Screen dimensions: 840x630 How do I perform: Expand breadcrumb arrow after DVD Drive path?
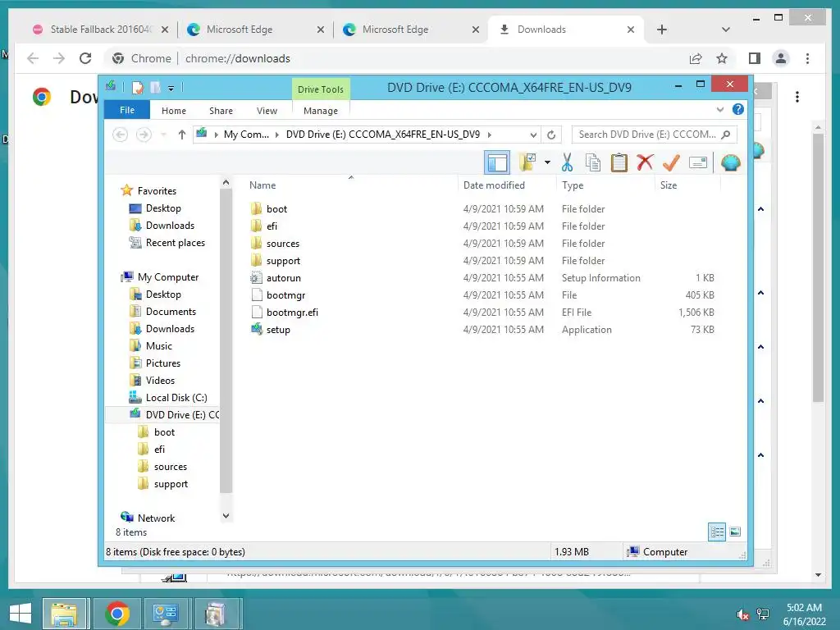pos(489,135)
